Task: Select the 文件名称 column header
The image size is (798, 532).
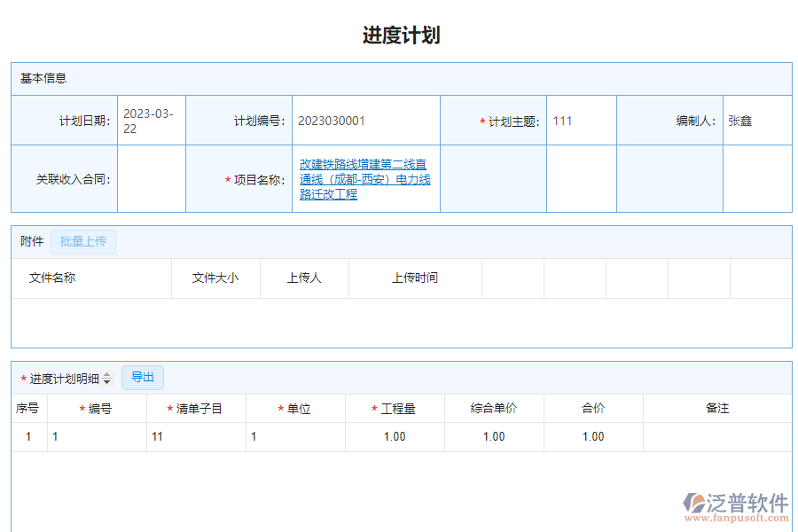Action: tap(53, 278)
